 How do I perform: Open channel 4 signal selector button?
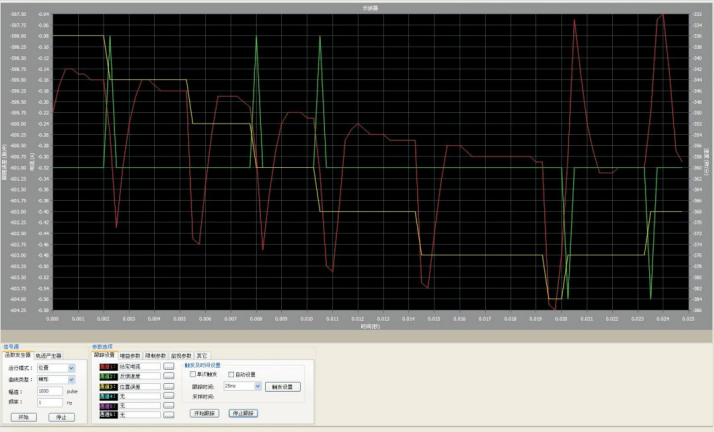point(169,395)
